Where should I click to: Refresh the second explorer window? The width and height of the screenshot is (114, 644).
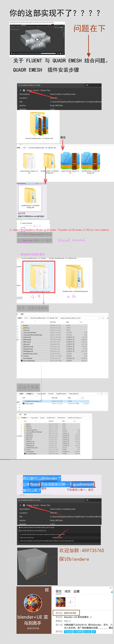101,394
